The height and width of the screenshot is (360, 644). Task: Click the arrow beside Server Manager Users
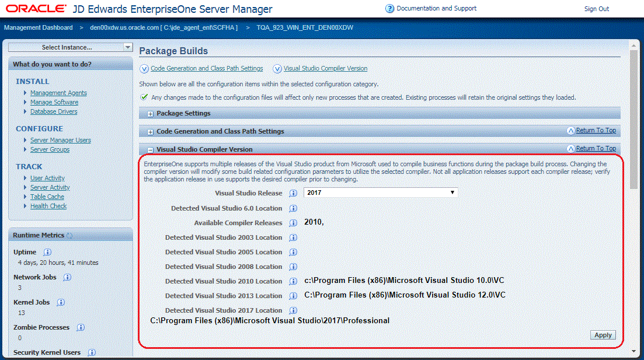point(26,140)
